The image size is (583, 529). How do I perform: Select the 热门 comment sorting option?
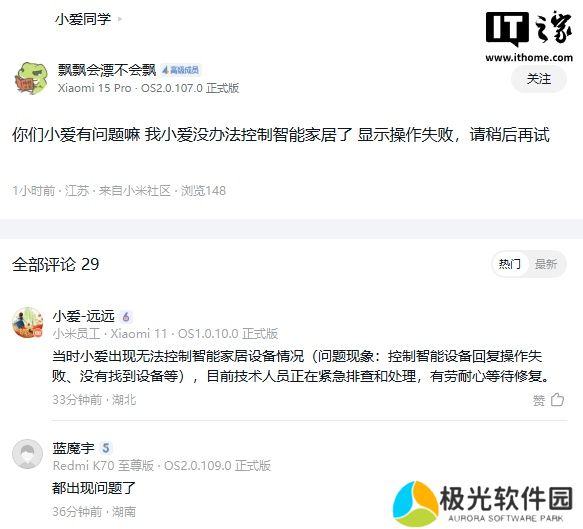coord(509,264)
